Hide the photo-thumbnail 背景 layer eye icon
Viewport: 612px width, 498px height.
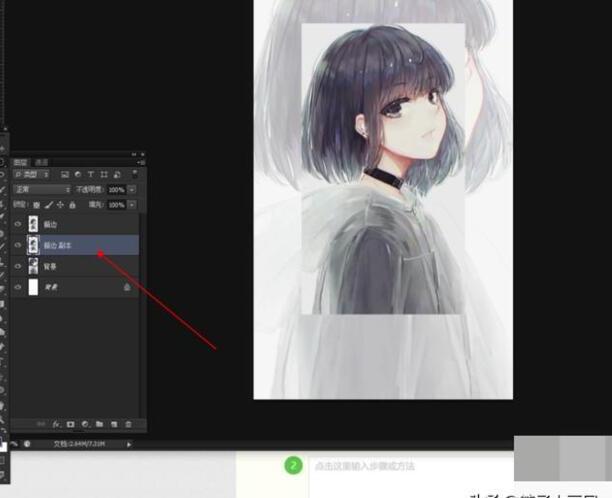click(18, 266)
